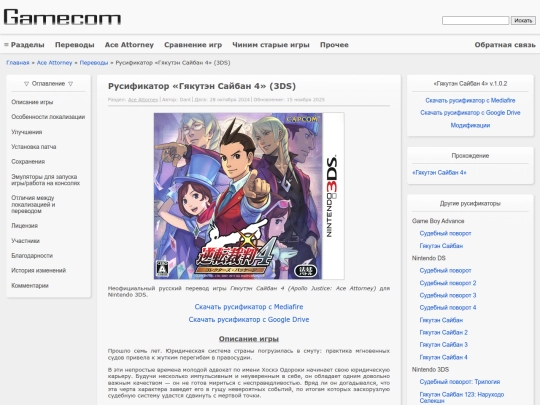Download patch from Google Drive in article
This screenshot has width=540, height=405.
coord(249,320)
